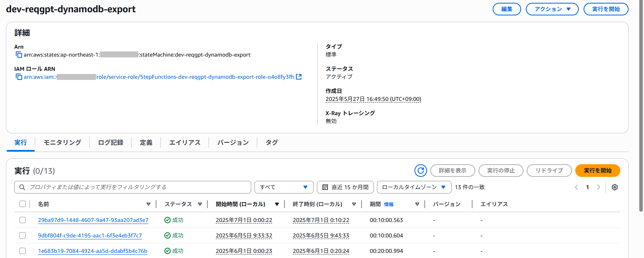The height and width of the screenshot is (258, 644).
Task: Click the リドライブ button
Action: [x=549, y=171]
